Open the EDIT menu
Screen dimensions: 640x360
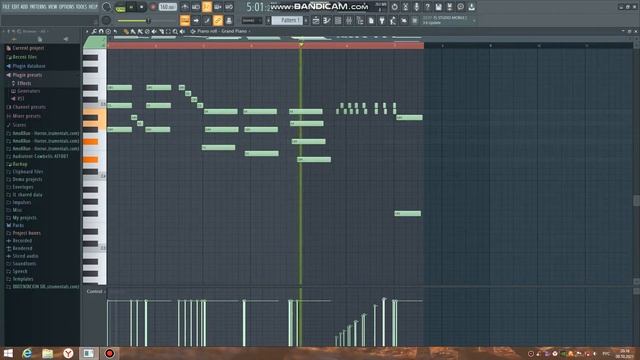(16, 7)
